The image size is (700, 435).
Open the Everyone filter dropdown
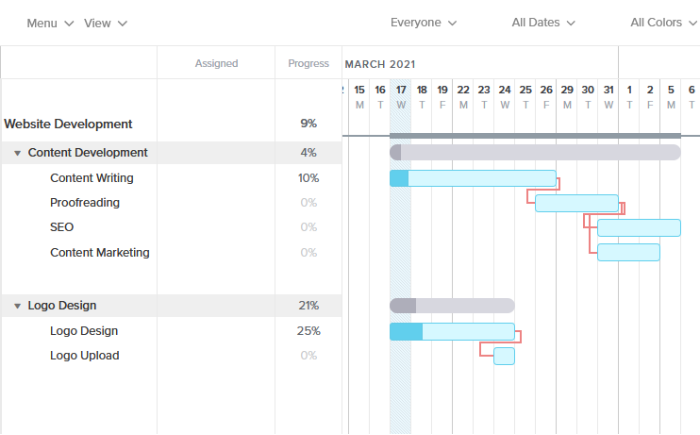[423, 23]
